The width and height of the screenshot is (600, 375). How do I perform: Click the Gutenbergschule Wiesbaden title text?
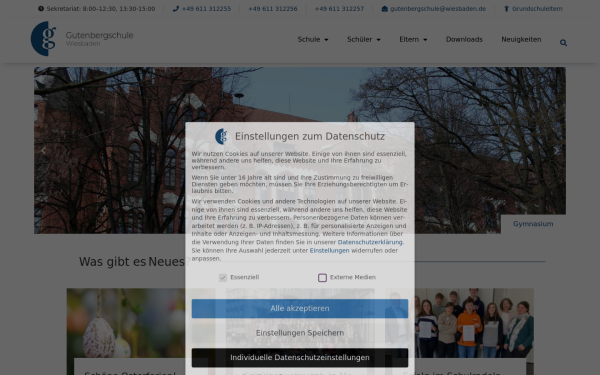pos(99,38)
